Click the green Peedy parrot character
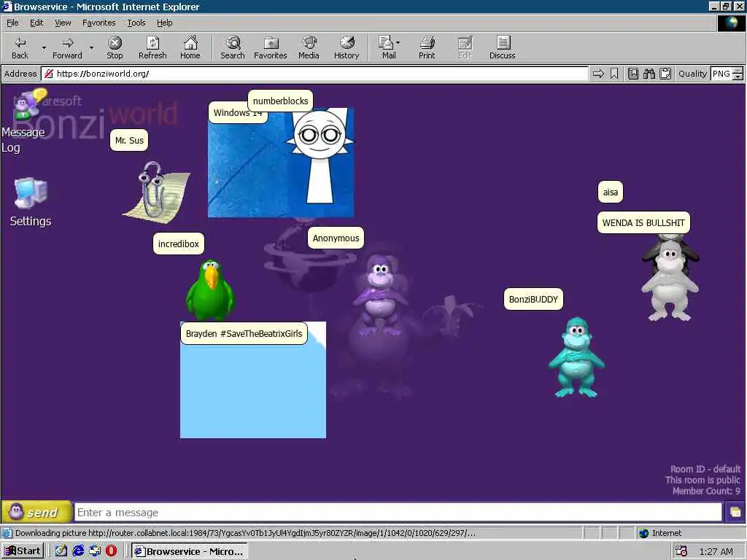Image resolution: width=747 pixels, height=560 pixels. (x=210, y=290)
